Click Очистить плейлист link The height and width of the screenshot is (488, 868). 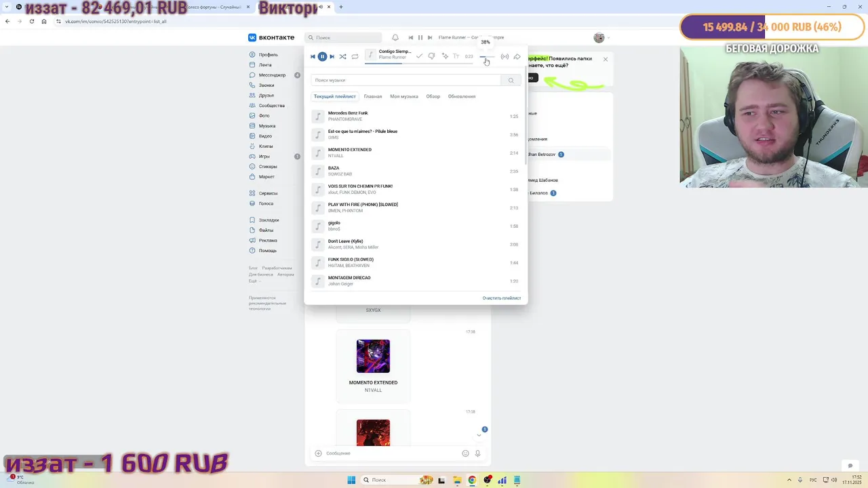coord(502,298)
